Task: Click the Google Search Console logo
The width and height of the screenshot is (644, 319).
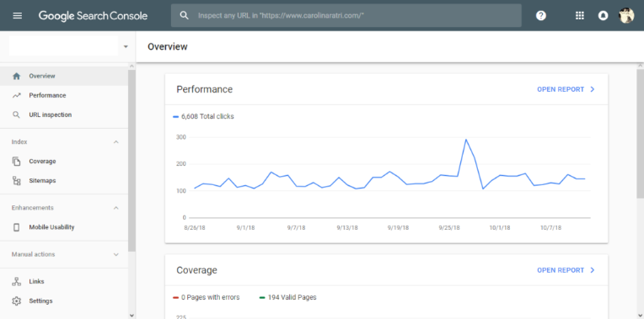Action: [x=93, y=16]
